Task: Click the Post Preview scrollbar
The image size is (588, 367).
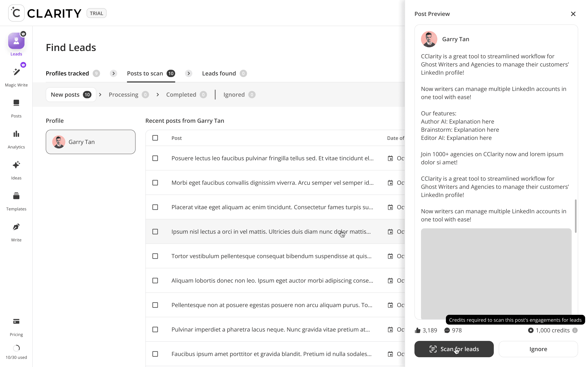Action: point(575,216)
